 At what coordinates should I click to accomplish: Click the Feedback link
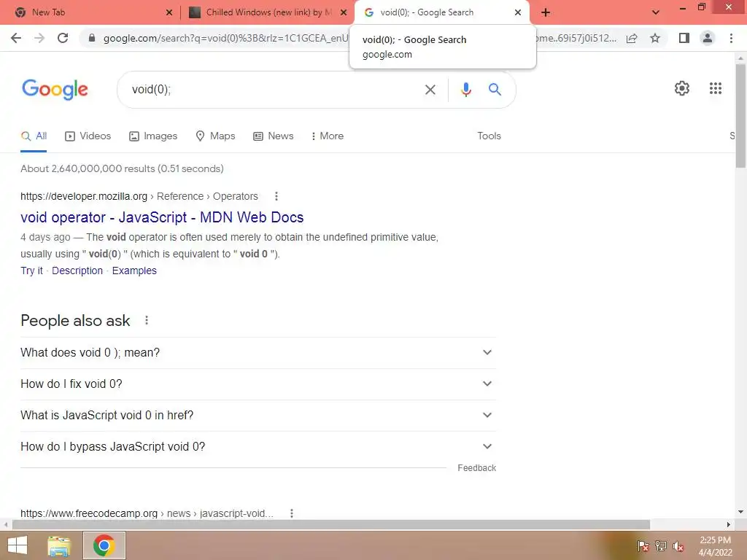[x=476, y=468]
